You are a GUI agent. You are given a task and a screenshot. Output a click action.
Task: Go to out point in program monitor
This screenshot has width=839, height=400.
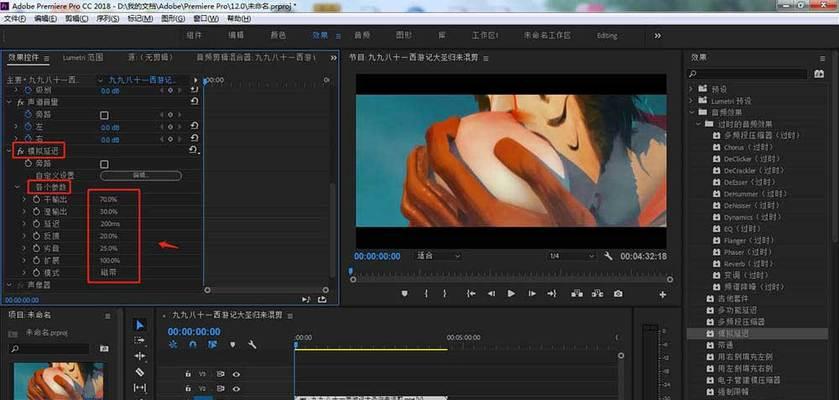tap(552, 294)
